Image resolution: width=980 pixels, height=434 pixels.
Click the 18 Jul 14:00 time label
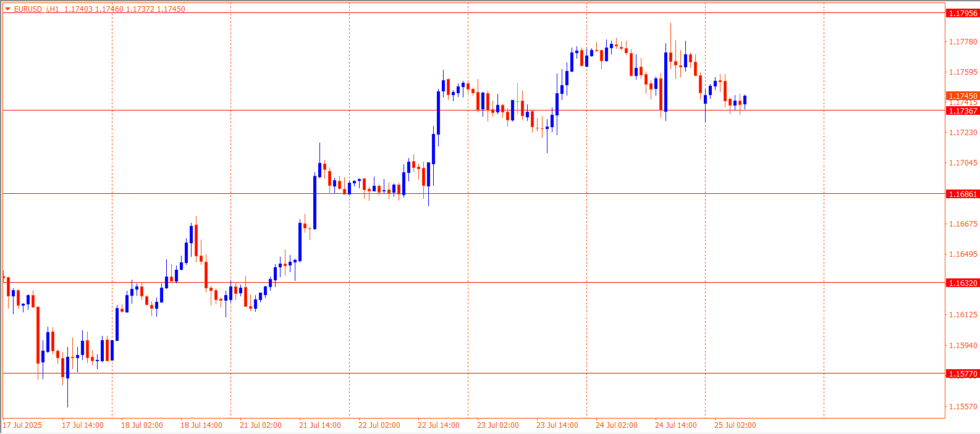point(201,425)
